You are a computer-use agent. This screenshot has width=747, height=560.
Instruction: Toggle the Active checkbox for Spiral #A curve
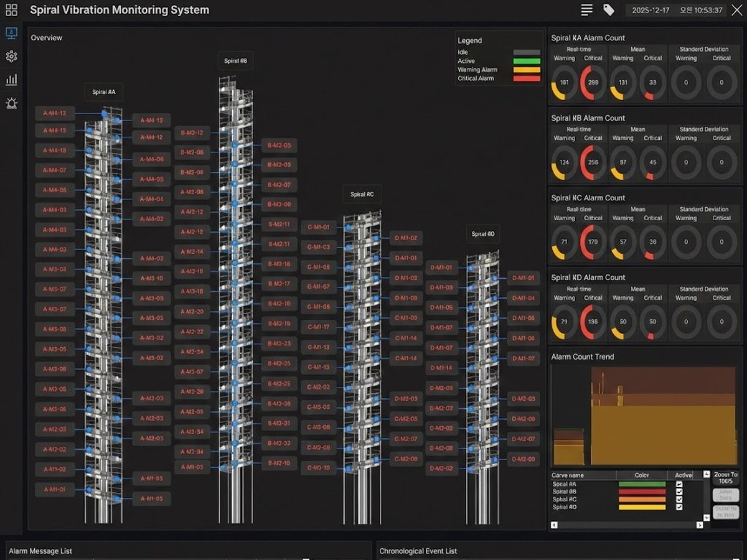pos(679,484)
